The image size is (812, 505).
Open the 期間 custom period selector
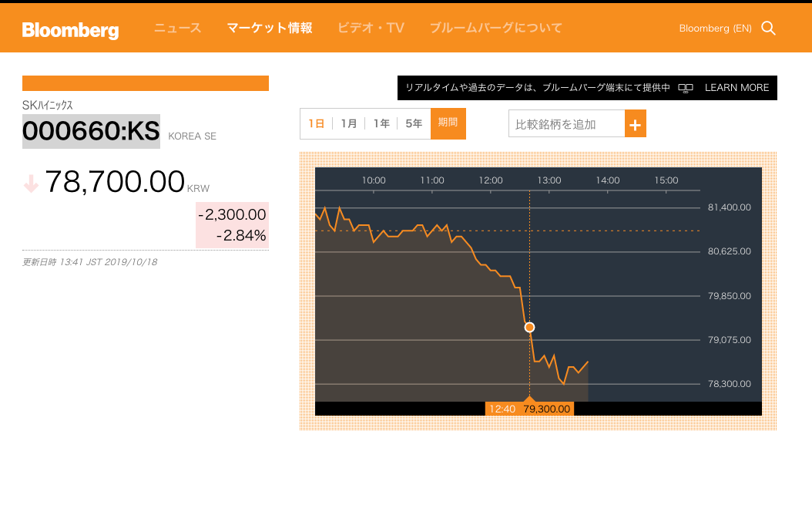[448, 123]
